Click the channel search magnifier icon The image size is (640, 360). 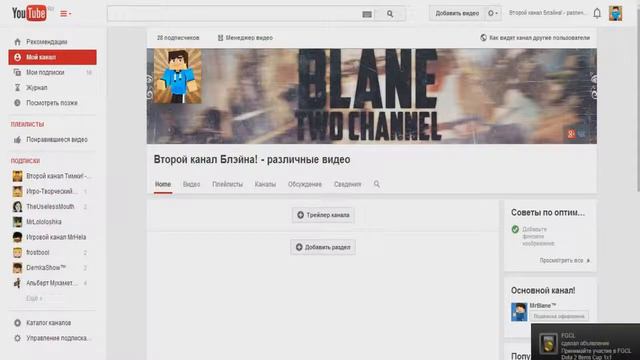[377, 184]
